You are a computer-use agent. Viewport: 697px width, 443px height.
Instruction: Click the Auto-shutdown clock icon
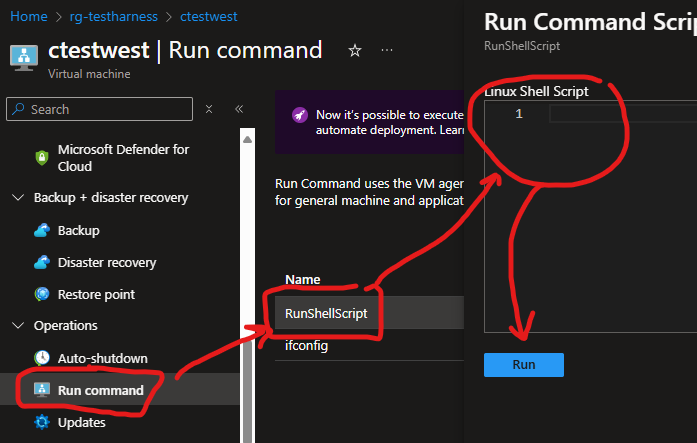pos(42,358)
